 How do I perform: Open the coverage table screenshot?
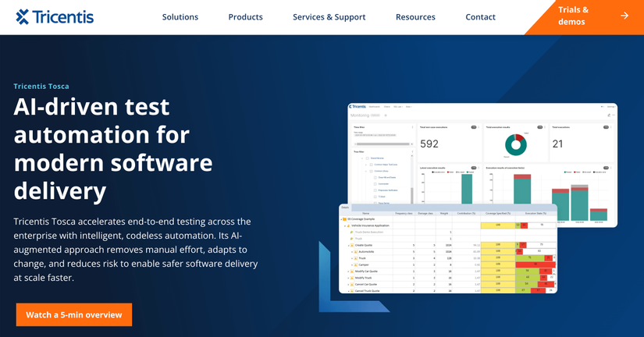[448, 248]
